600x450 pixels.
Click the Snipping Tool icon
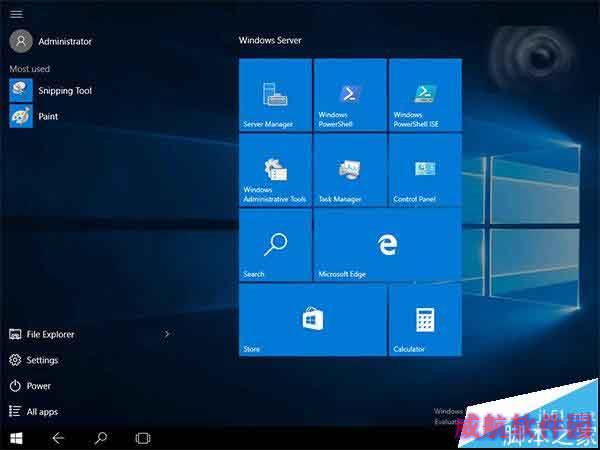[21, 90]
